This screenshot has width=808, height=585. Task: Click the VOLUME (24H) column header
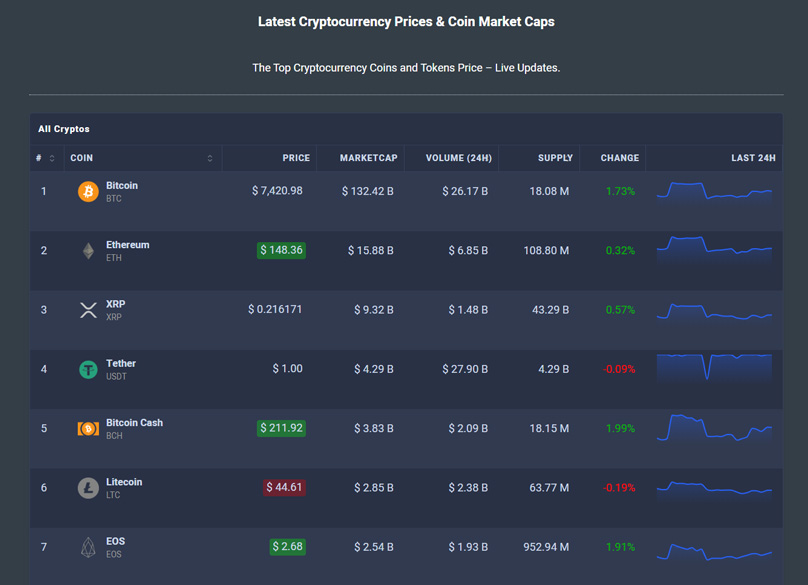point(459,158)
